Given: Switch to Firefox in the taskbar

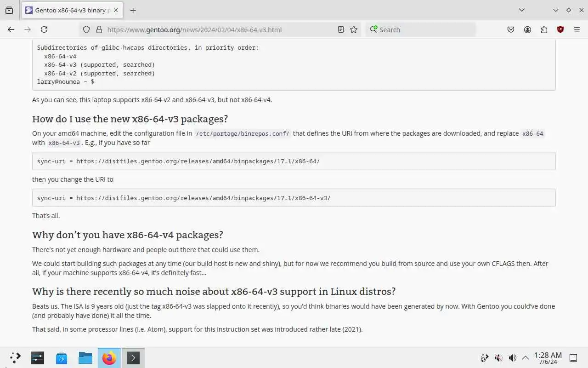Looking at the screenshot, I should (109, 358).
